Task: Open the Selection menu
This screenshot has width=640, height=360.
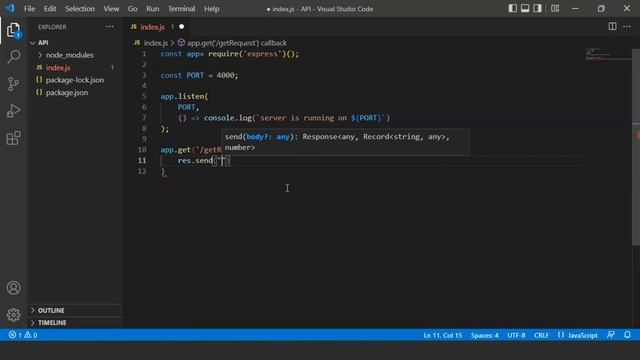Action: (x=80, y=9)
